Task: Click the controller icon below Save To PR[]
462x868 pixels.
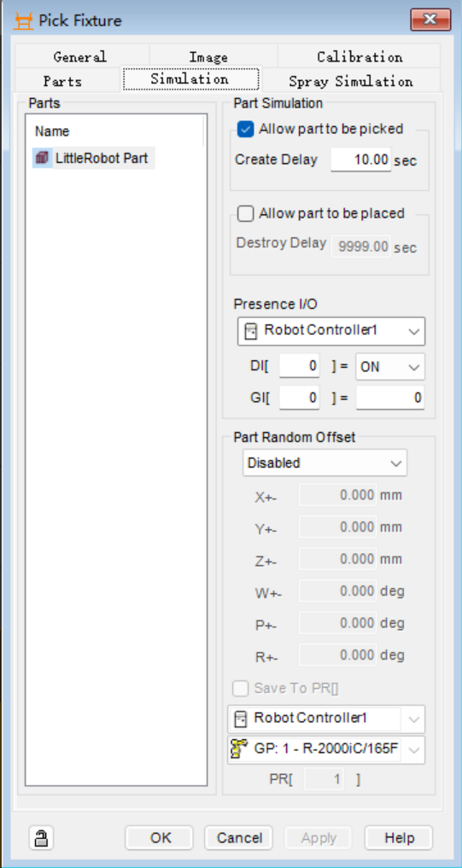Action: (242, 719)
